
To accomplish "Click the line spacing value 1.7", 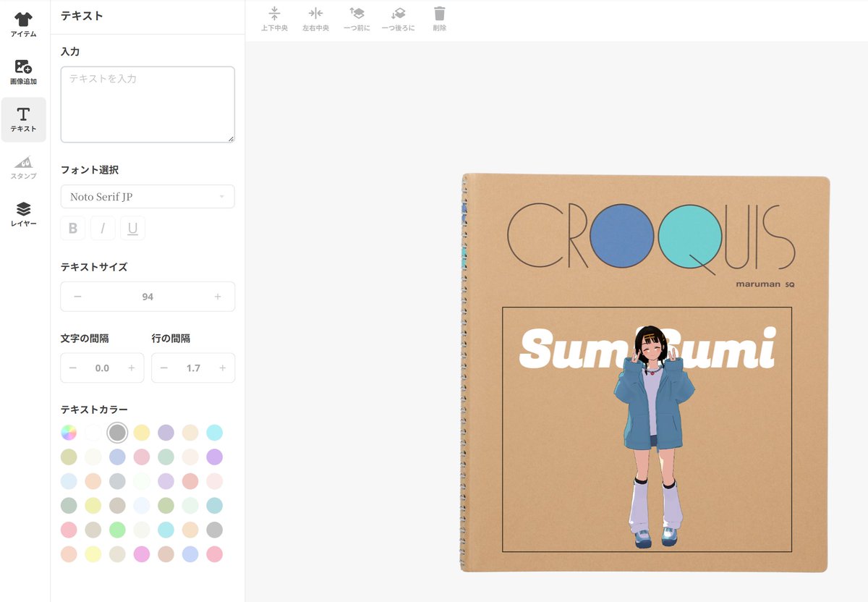I will 193,368.
